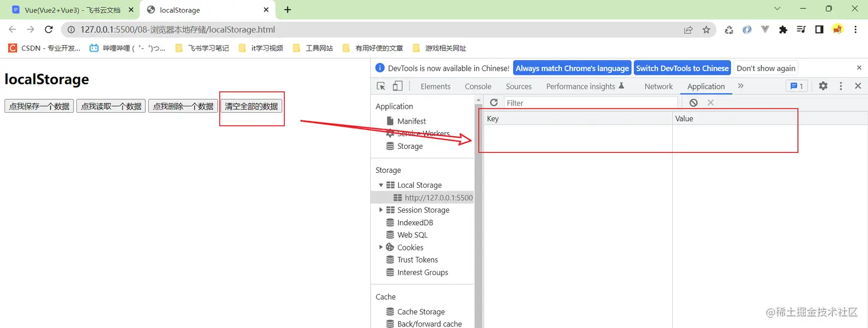The width and height of the screenshot is (868, 328).
Task: Click the Don't show again button
Action: (766, 68)
